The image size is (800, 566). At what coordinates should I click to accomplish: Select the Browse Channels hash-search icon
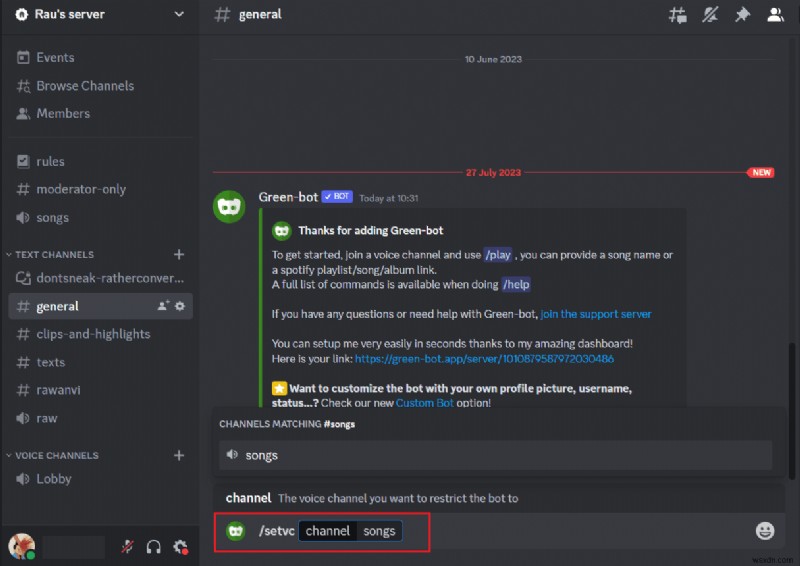(x=23, y=86)
